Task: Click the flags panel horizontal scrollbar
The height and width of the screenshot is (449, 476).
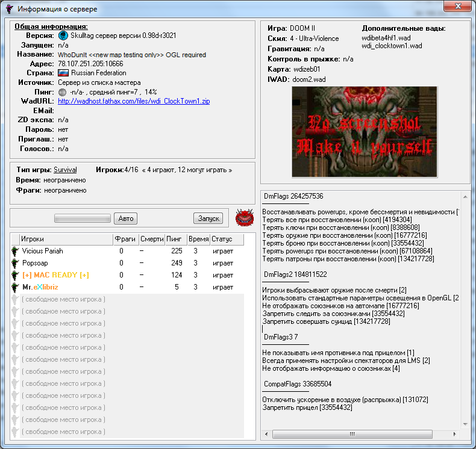Action: [x=360, y=434]
